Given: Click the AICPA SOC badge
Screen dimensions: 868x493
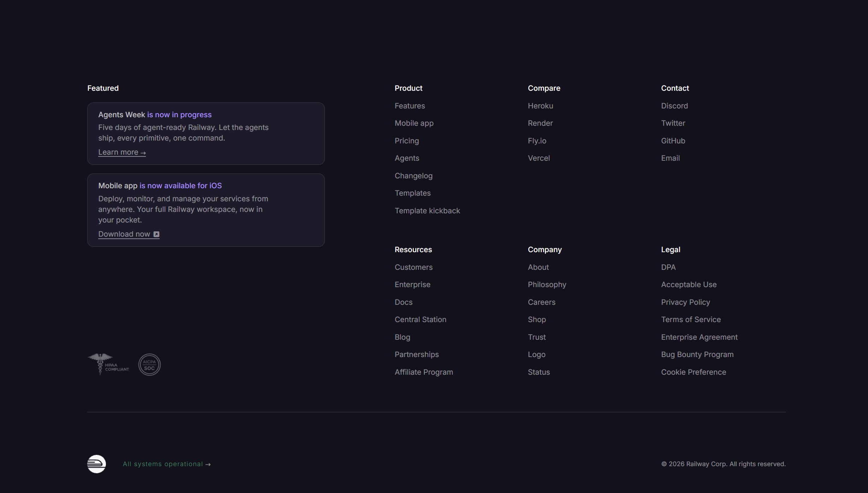Looking at the screenshot, I should [x=149, y=364].
